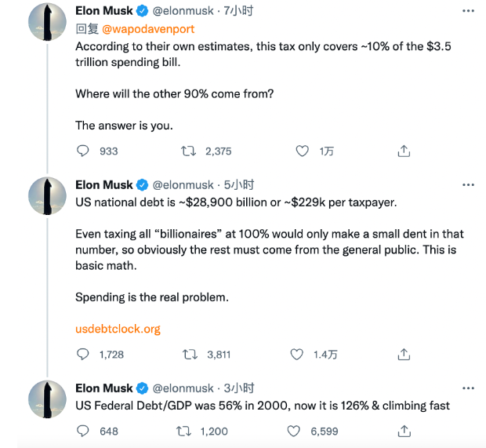Reply to the Federal Debt/GDP tweet
The width and height of the screenshot is (486, 448).
tap(83, 431)
